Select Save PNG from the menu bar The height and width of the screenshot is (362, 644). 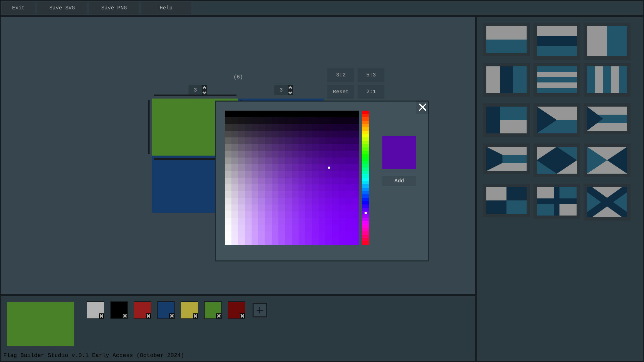[113, 8]
